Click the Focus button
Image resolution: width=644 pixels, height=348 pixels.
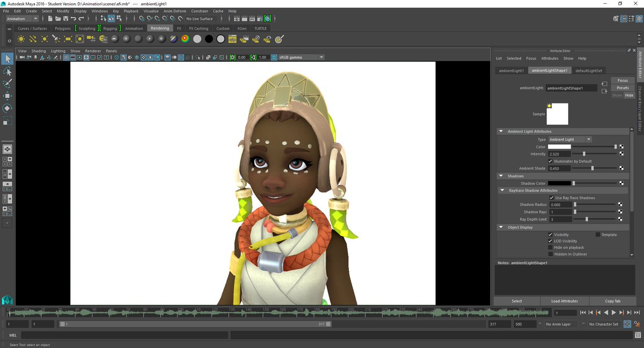tap(623, 80)
